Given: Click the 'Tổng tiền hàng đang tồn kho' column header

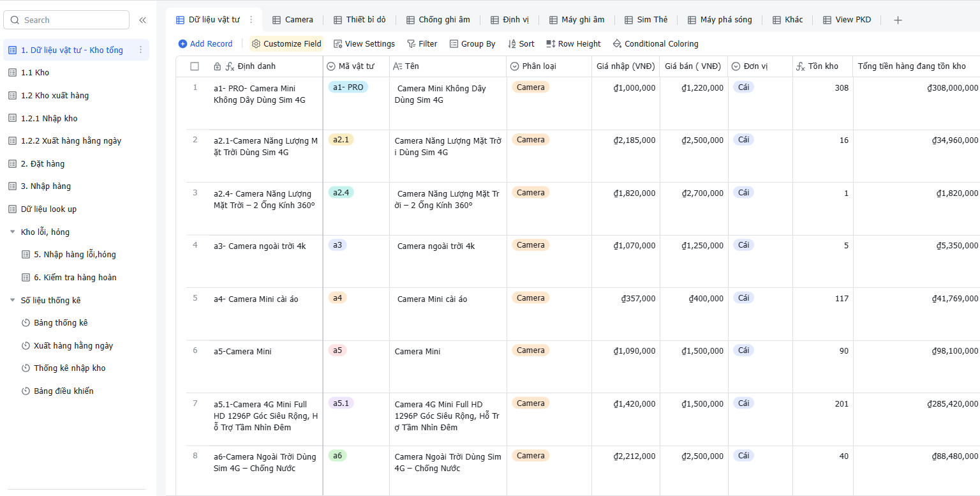Looking at the screenshot, I should [916, 66].
